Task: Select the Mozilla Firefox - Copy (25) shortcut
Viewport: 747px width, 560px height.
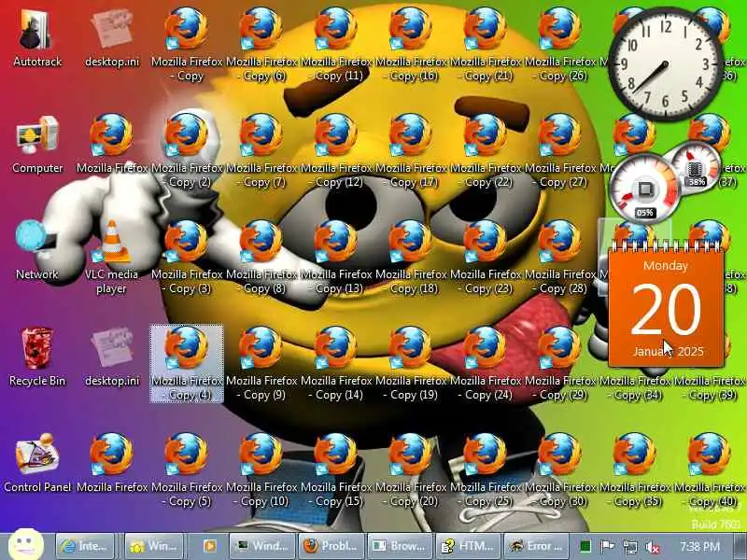Action: point(486,470)
